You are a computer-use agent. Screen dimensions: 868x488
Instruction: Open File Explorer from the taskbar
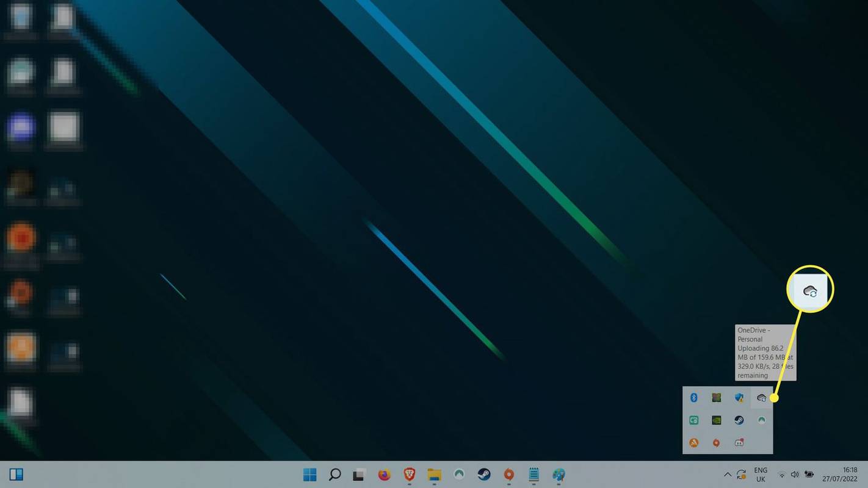pos(434,475)
